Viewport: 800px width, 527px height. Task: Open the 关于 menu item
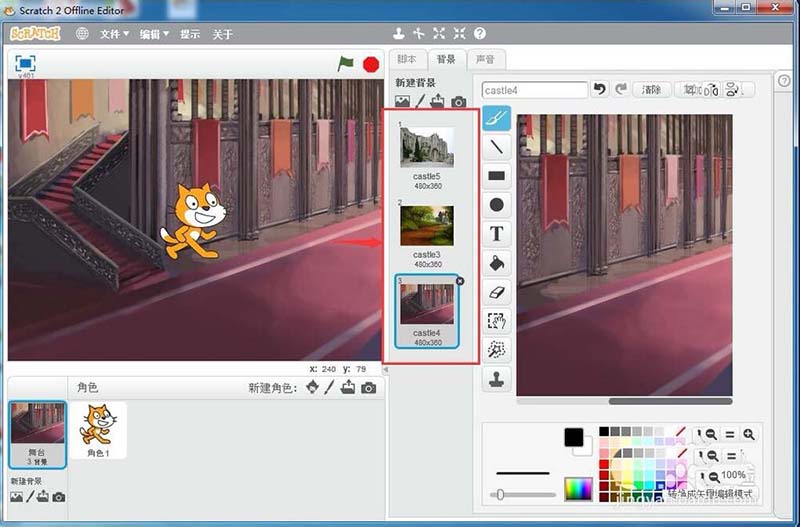[222, 34]
